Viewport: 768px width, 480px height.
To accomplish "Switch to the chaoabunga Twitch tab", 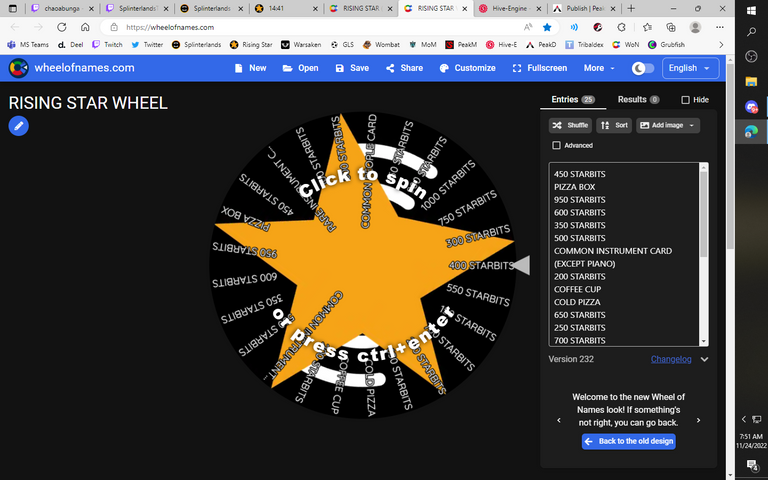I will 62,8.
